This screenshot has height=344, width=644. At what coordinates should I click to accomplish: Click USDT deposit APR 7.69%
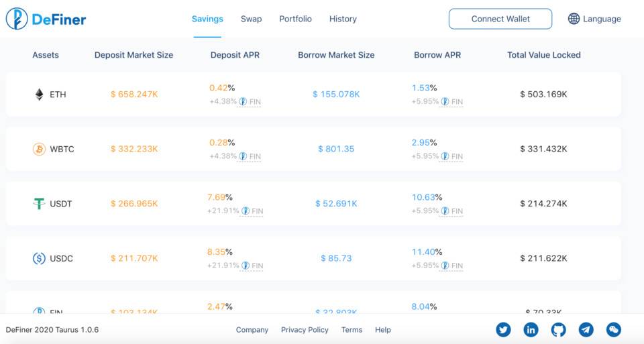(220, 197)
